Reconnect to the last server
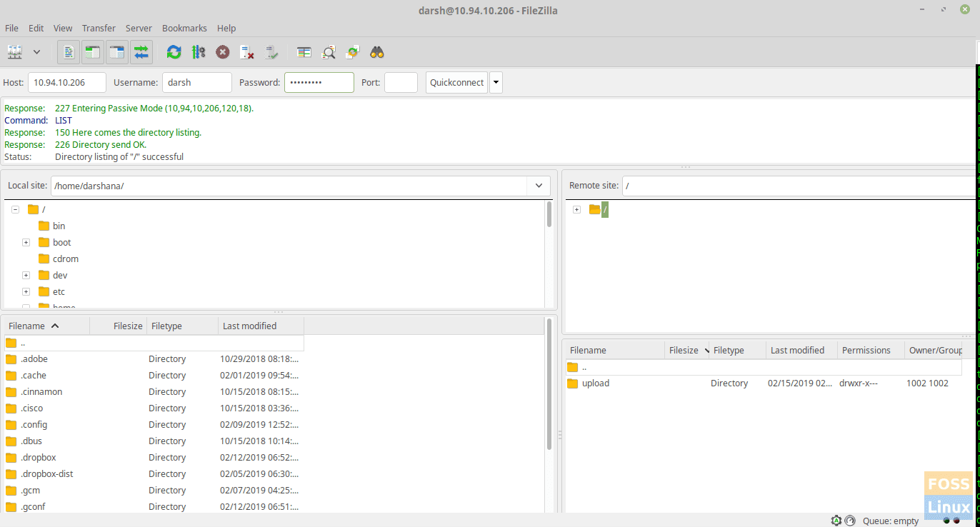The width and height of the screenshot is (980, 527). [x=271, y=52]
